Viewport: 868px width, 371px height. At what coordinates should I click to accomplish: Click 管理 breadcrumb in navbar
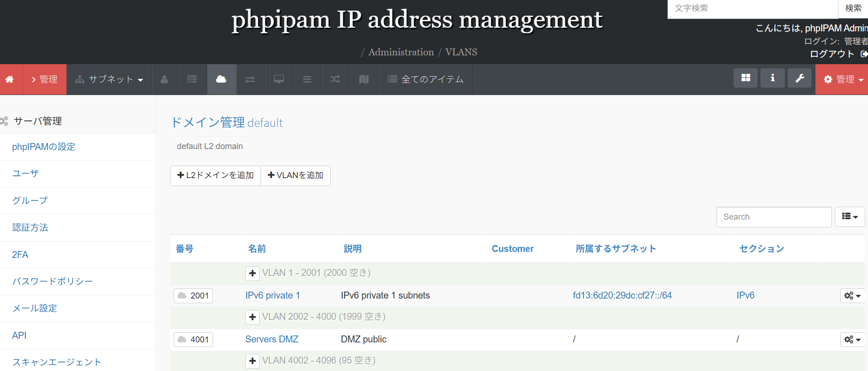[45, 79]
